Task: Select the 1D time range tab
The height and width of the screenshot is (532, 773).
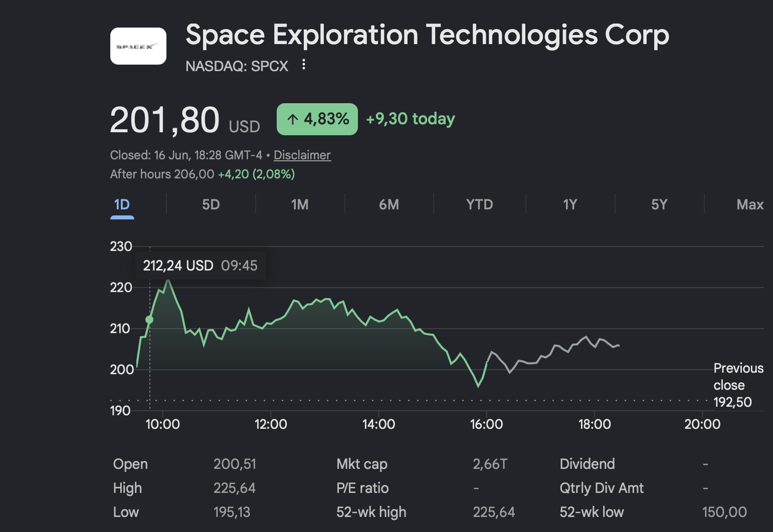Action: click(122, 205)
